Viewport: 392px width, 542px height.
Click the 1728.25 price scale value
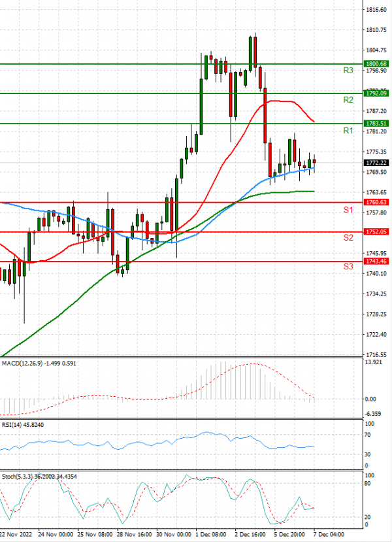376,314
